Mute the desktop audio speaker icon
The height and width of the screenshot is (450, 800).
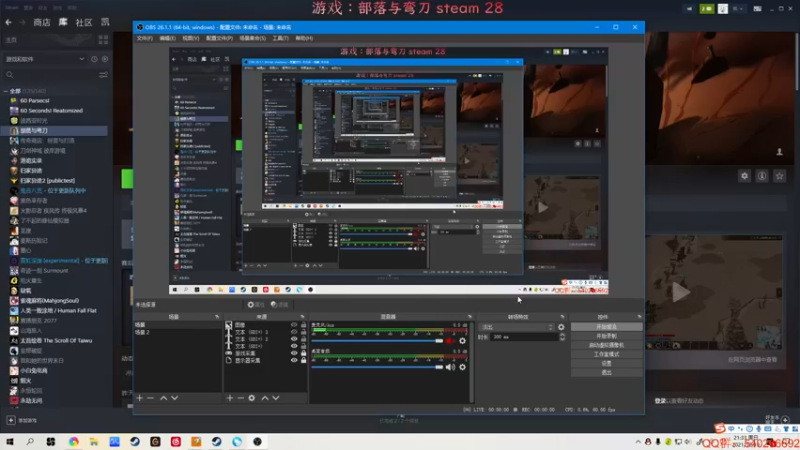[450, 367]
